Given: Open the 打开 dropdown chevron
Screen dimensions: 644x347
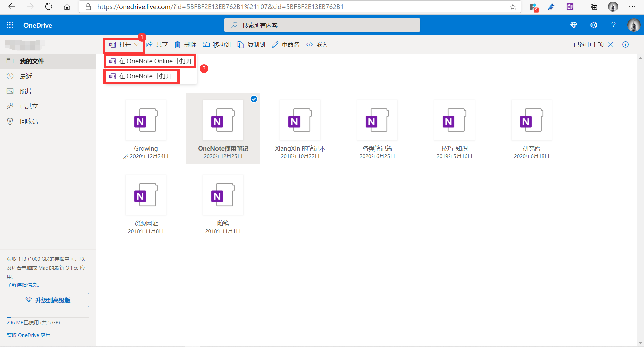Looking at the screenshot, I should 137,44.
